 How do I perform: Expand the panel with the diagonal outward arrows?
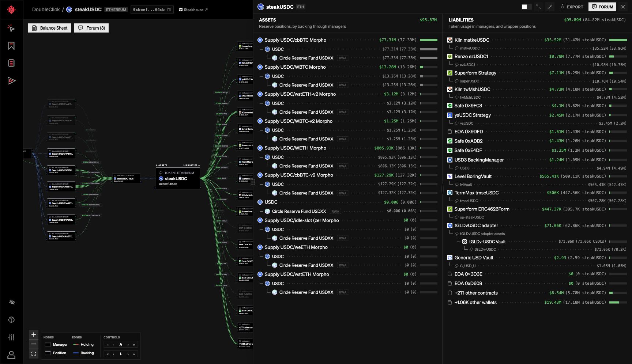click(538, 7)
